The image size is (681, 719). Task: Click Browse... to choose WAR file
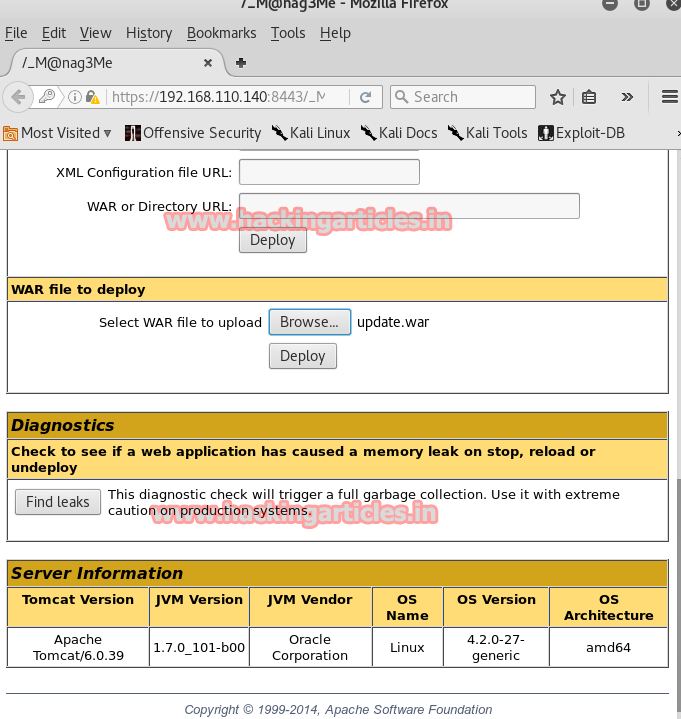310,322
